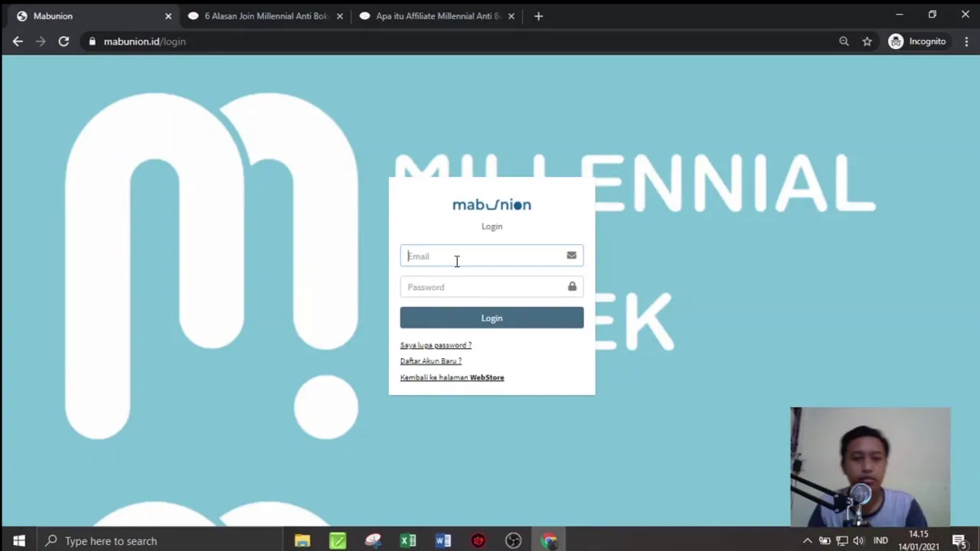Viewport: 980px width, 551px height.
Task: Click the webcam video overlay
Action: pos(871,467)
